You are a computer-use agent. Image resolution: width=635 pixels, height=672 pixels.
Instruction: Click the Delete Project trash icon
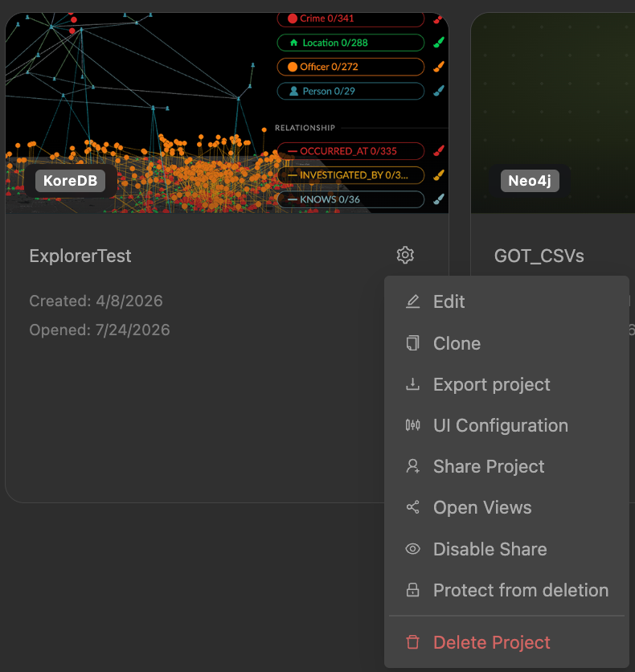coord(412,642)
